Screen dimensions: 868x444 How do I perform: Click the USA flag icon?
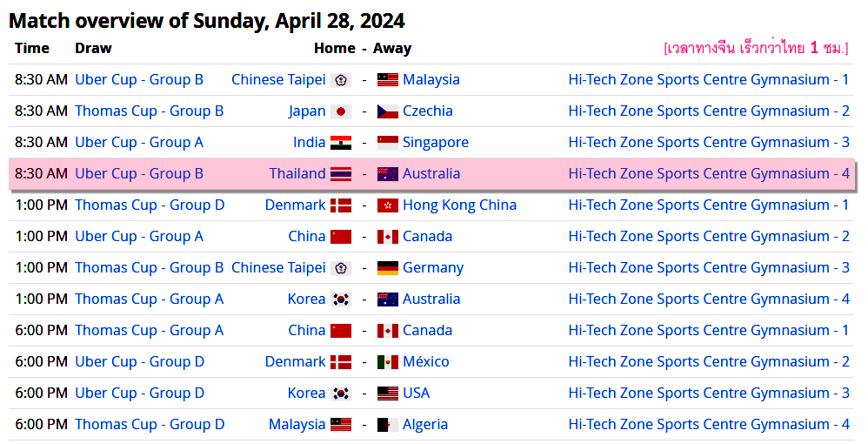388,394
